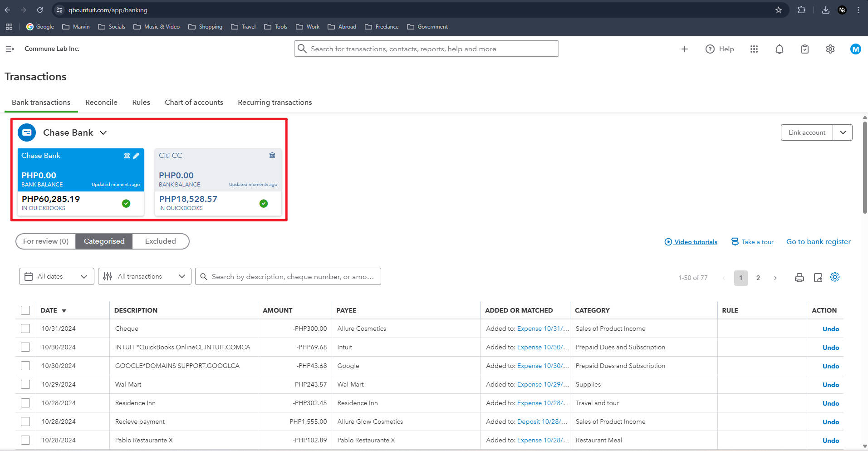868x451 pixels.
Task: Open the Expense link for Residence Inn
Action: click(543, 403)
